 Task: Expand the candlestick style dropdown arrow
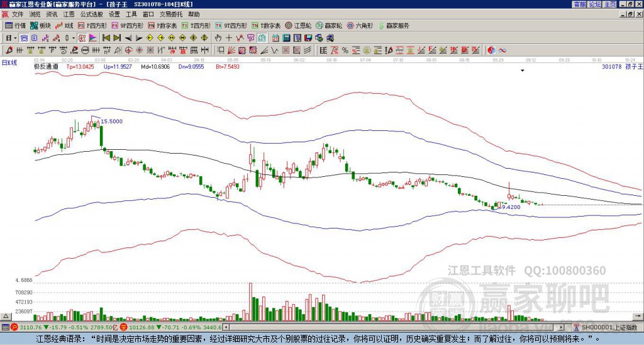coord(74,38)
